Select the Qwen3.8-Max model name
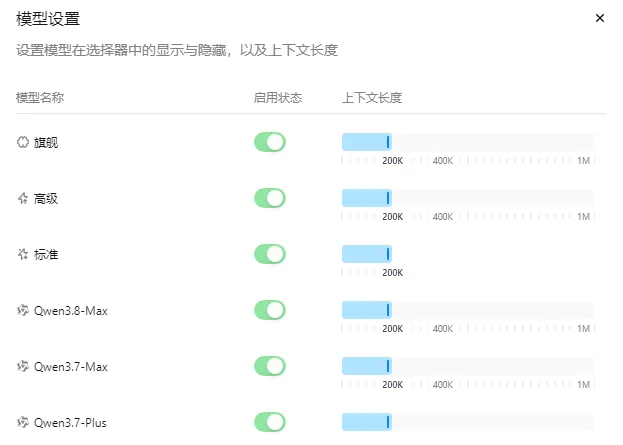Screen dimensions: 623x445 point(71,311)
